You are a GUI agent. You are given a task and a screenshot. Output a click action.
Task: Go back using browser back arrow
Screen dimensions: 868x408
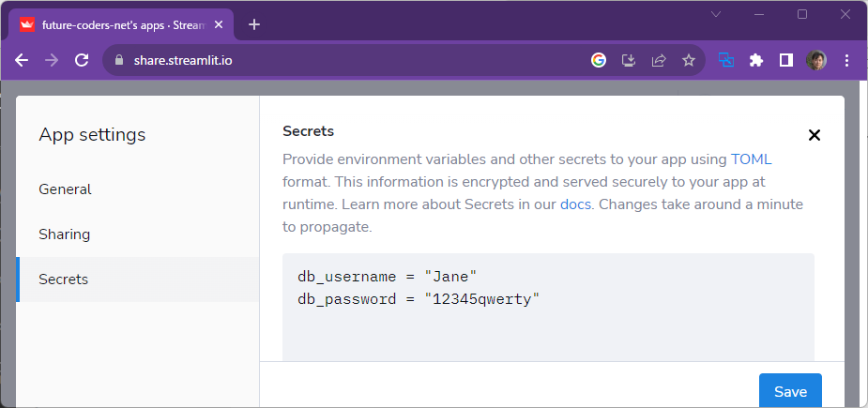point(22,60)
